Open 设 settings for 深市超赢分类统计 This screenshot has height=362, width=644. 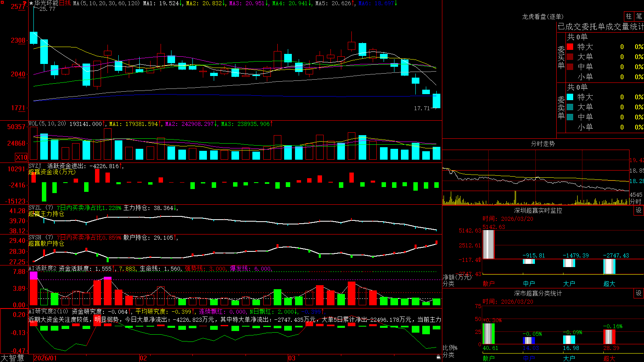click(639, 293)
